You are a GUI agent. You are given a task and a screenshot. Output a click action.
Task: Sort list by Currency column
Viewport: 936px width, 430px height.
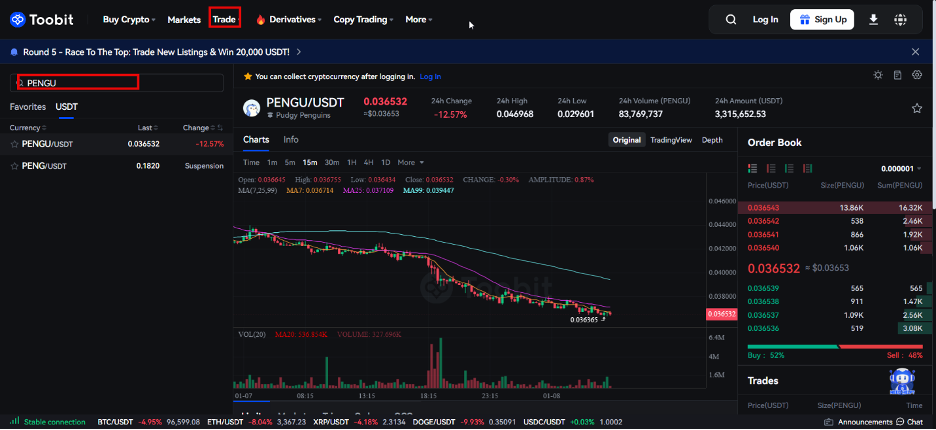point(27,128)
